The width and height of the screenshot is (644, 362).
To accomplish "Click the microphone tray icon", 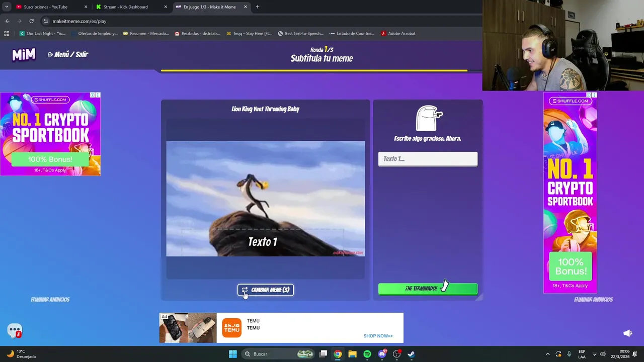I will point(569,354).
